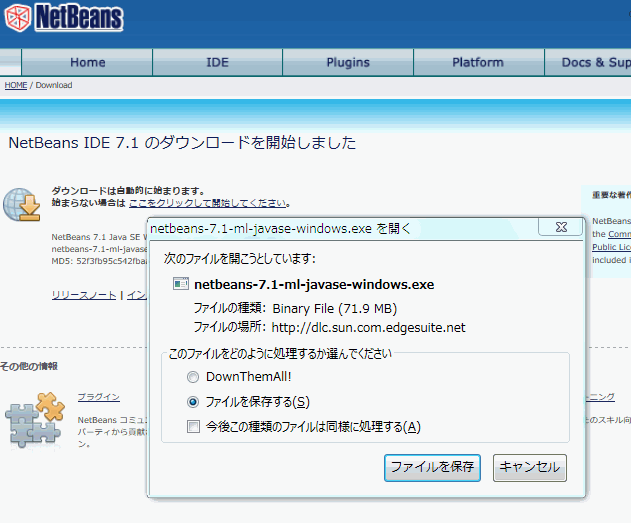
Task: Select the DownThemAll! radio option
Action: tap(193, 377)
